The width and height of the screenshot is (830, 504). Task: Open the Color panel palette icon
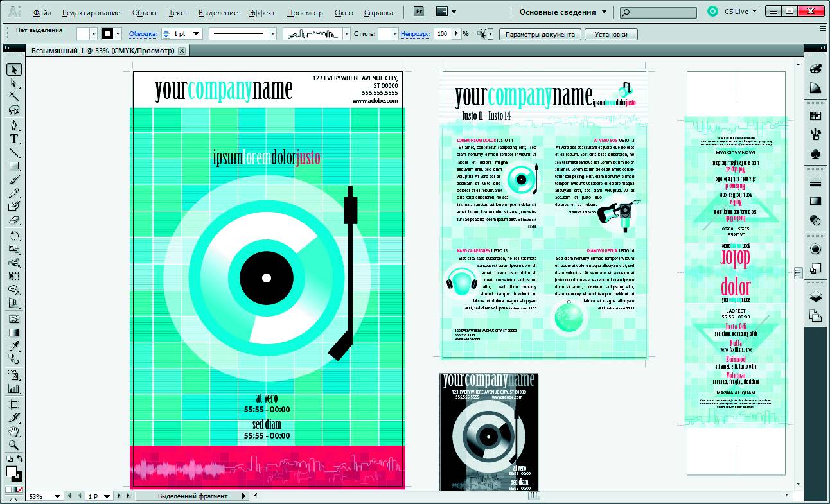(x=815, y=69)
